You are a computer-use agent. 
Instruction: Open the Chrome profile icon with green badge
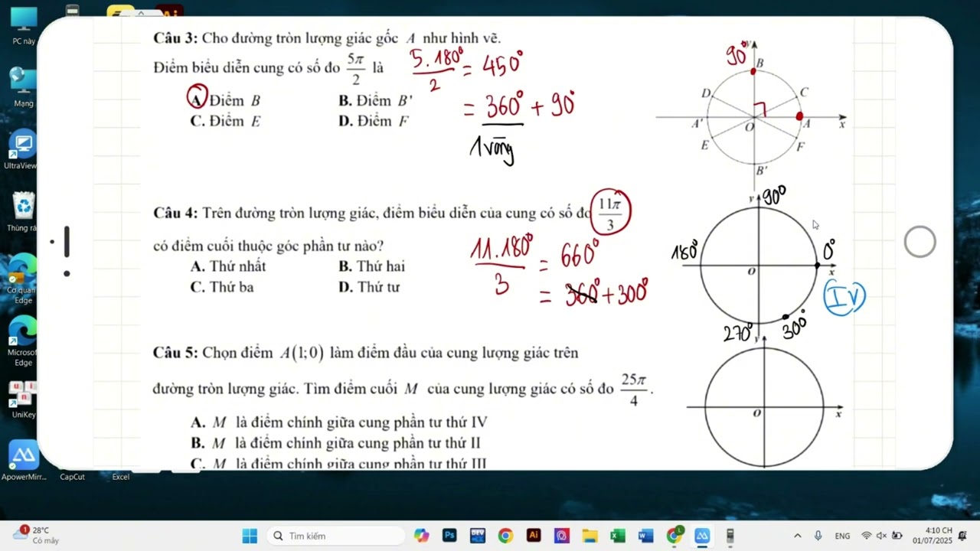(x=675, y=536)
